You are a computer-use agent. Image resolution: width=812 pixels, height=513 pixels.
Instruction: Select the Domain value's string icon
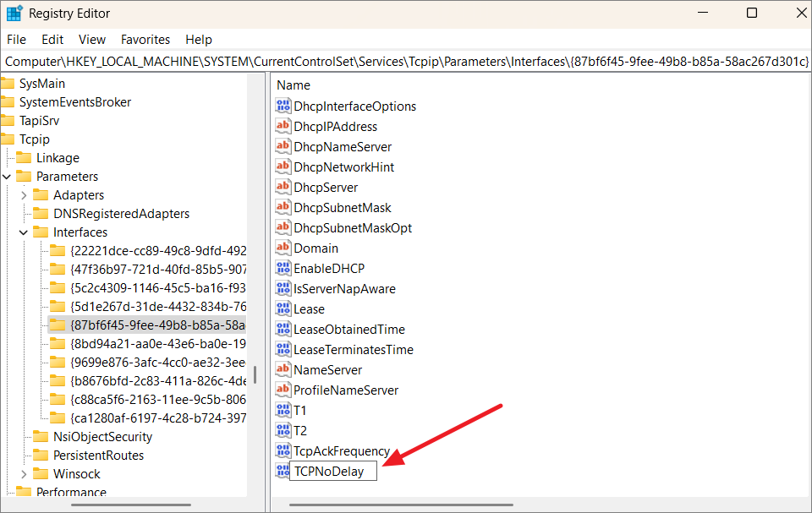[283, 248]
